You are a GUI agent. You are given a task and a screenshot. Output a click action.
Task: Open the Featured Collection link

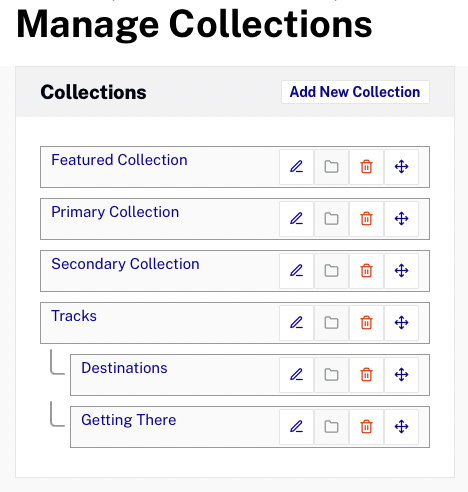[x=119, y=160]
